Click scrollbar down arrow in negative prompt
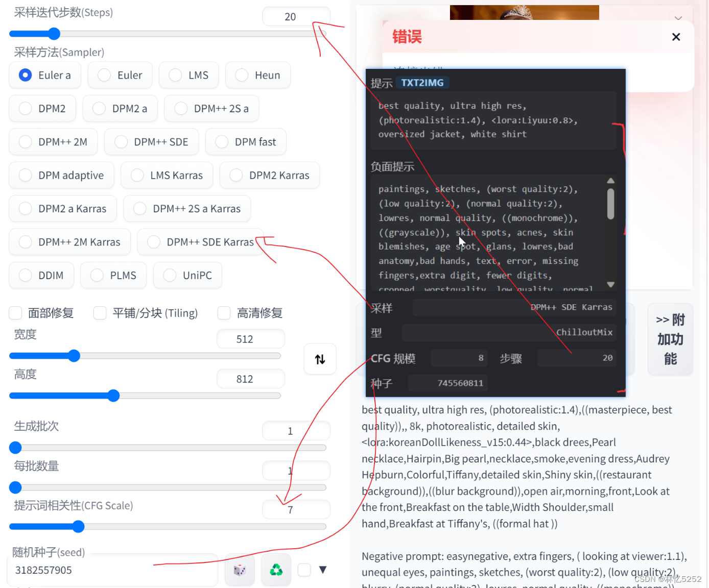 [610, 284]
